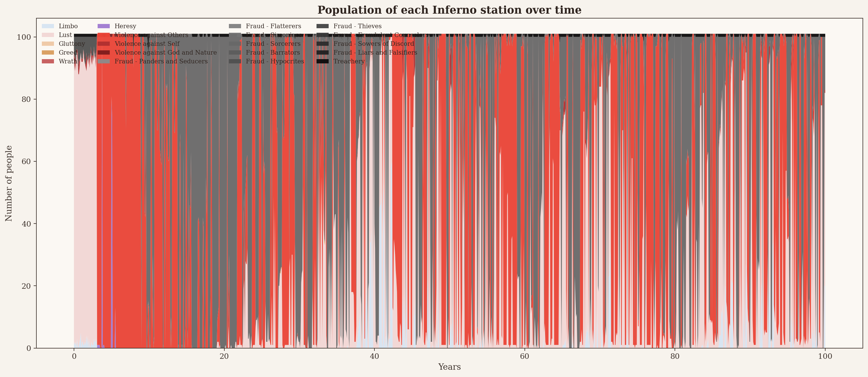Click the Greed legend color swatch
Screen dimensions: 868x377
[48, 52]
